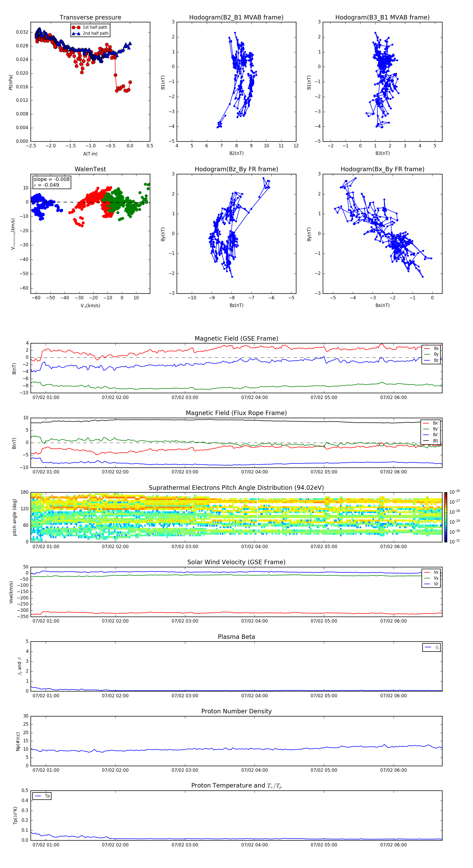Click the 'Hodogram(B3_B1 MVAB frame)' title
Viewport: 473px width, 868px height.
coord(382,17)
